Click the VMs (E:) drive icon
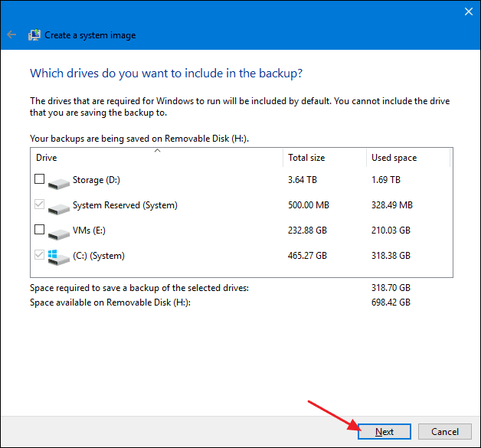 58,234
